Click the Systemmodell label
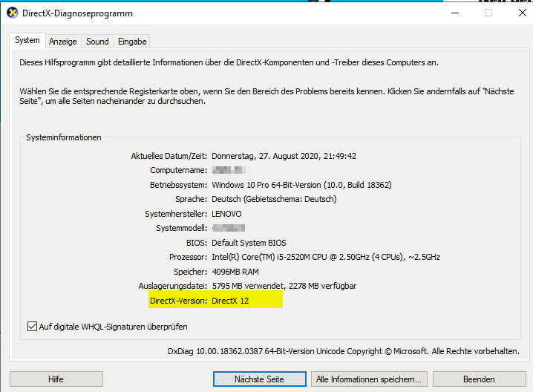This screenshot has width=533, height=392. click(x=182, y=228)
